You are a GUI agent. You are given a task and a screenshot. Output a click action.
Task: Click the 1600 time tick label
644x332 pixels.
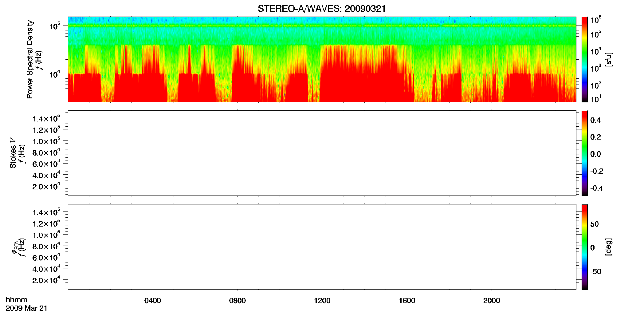point(407,301)
